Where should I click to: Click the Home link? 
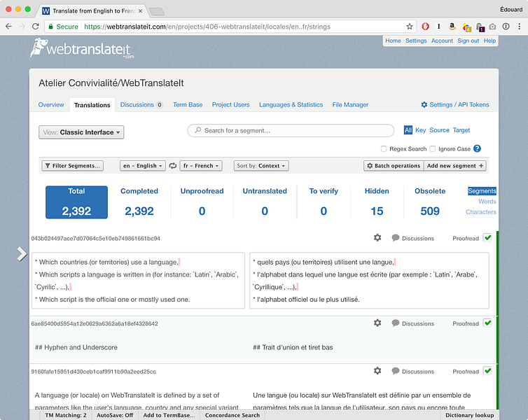(x=393, y=41)
